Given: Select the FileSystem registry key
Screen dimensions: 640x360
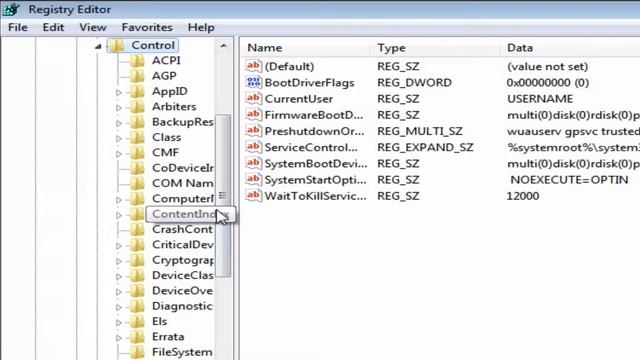Looking at the screenshot, I should pyautogui.click(x=182, y=352).
